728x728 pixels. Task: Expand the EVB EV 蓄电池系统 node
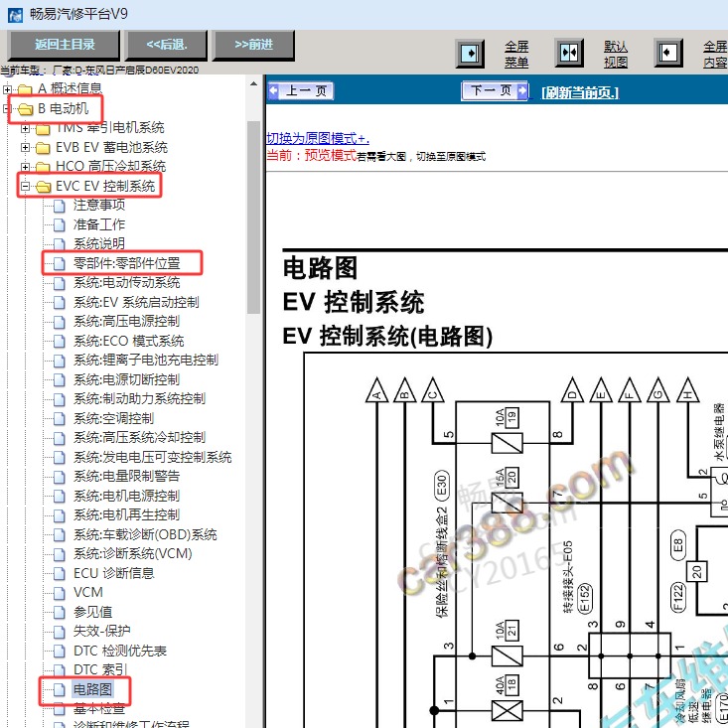click(25, 148)
